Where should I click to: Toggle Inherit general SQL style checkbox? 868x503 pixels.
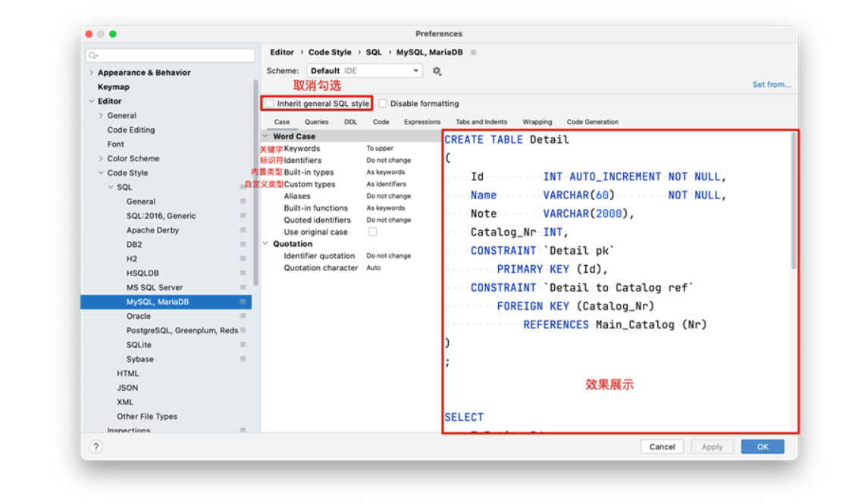pos(270,104)
